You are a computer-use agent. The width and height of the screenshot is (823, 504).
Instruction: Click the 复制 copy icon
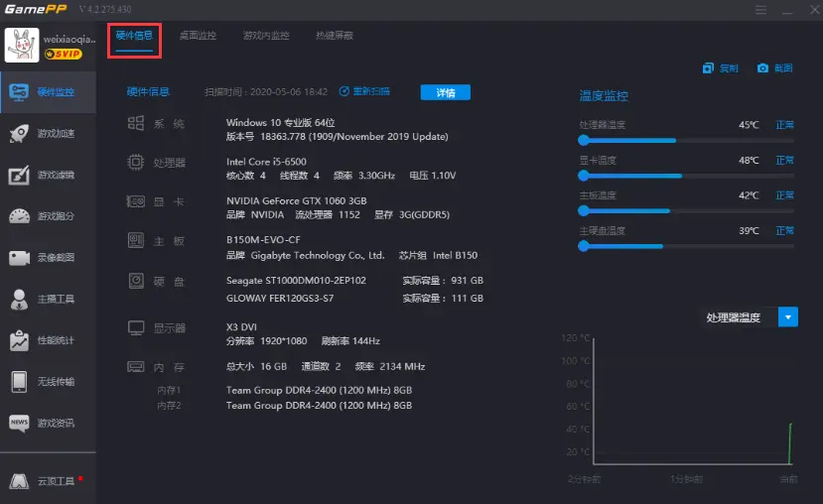pyautogui.click(x=708, y=68)
